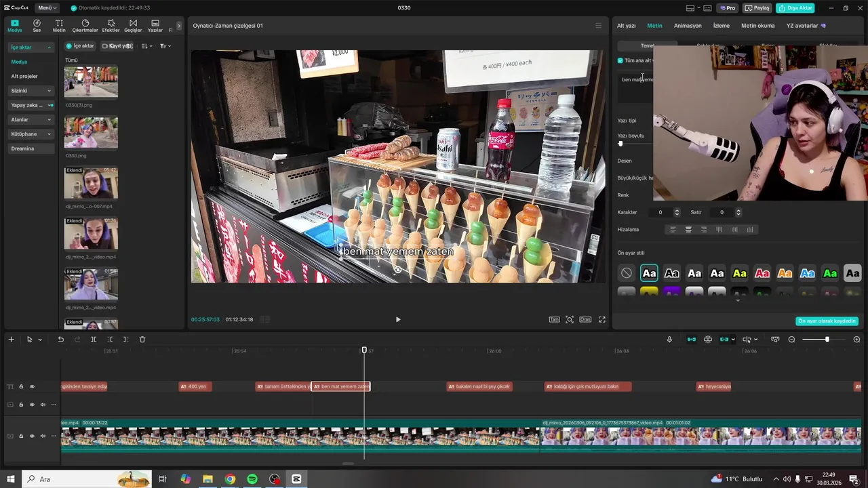
Task: Open Spotify from the Windows taskbar
Action: [x=252, y=479]
